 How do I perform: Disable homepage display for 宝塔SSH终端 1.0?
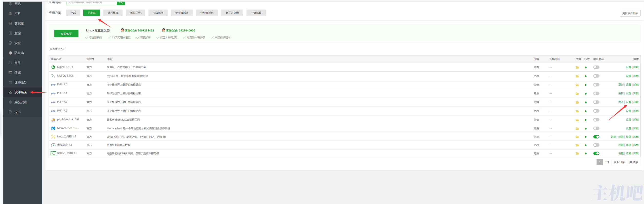596,153
